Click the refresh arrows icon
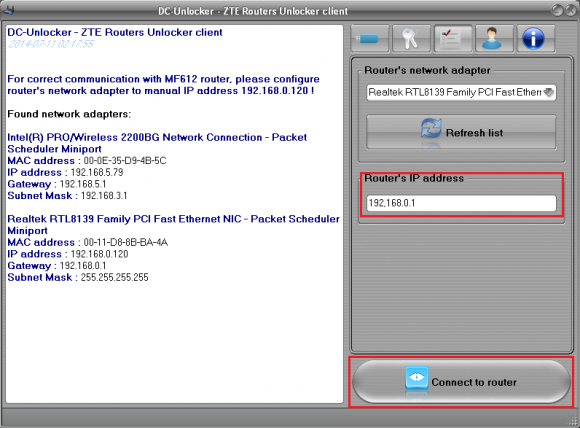 pos(431,128)
